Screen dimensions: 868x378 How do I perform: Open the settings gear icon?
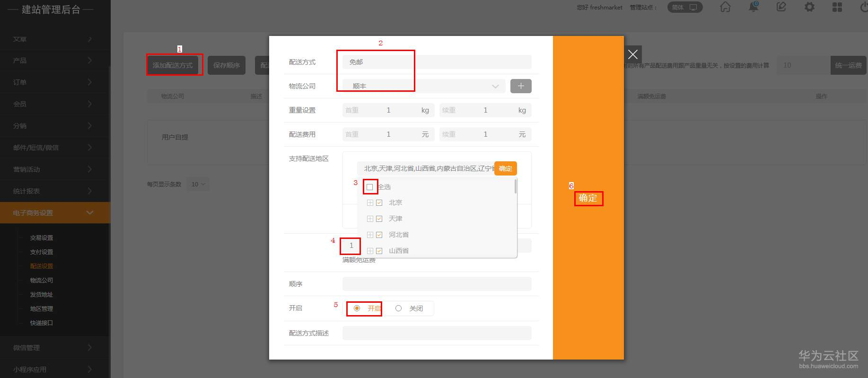(x=809, y=7)
